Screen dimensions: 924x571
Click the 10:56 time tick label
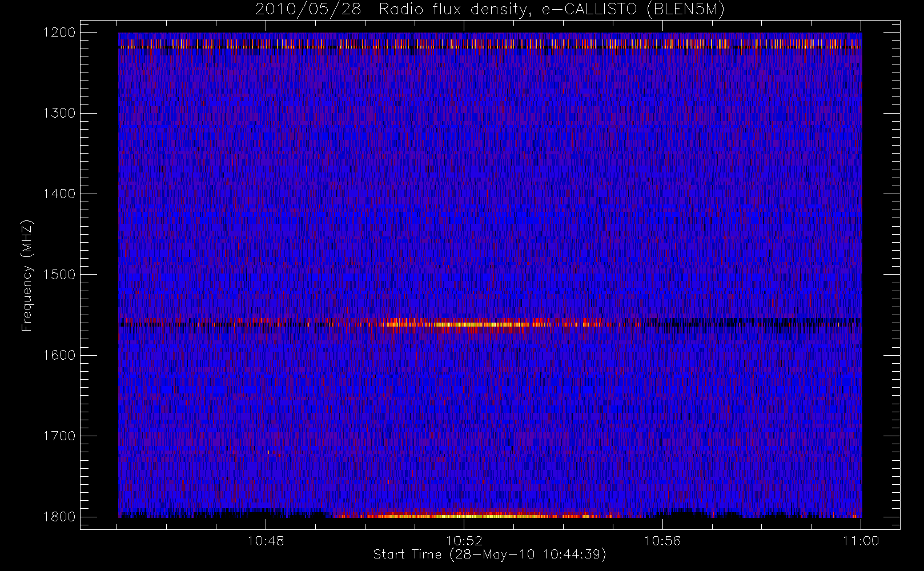[662, 541]
